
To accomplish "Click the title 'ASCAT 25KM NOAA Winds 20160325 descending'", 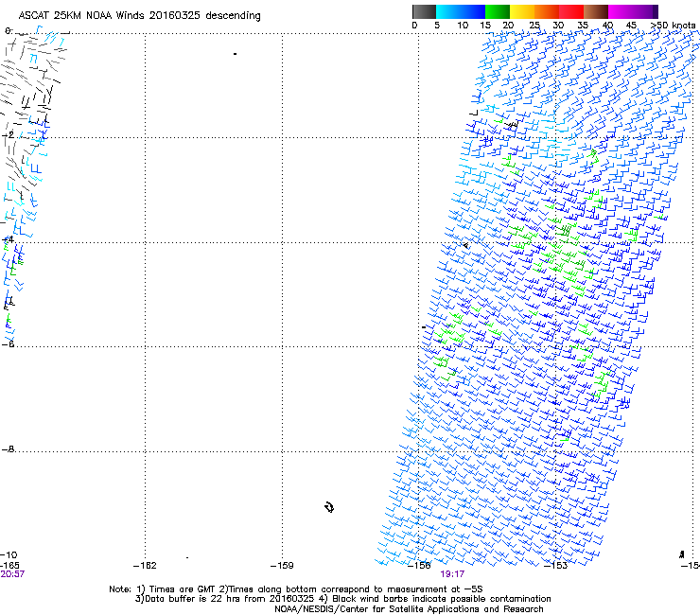I will click(x=139, y=16).
